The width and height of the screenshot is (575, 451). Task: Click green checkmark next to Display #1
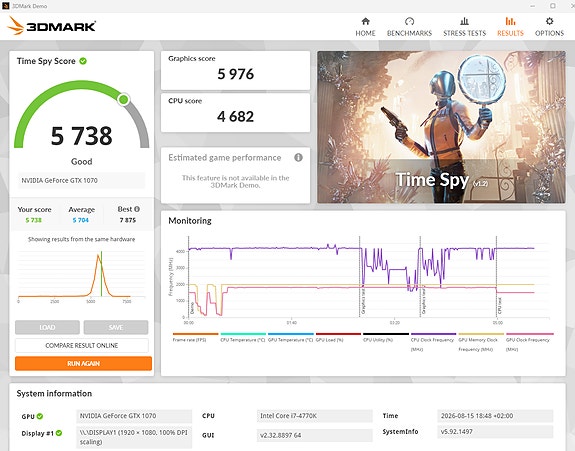point(59,433)
